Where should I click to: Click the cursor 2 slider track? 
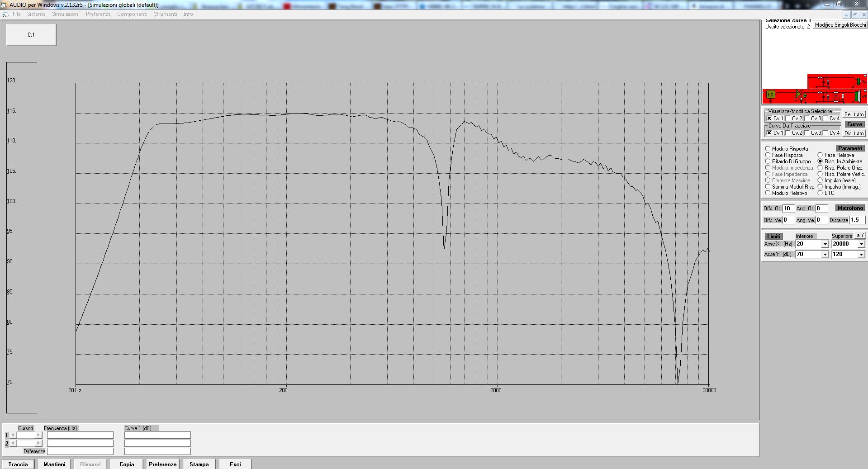26,443
